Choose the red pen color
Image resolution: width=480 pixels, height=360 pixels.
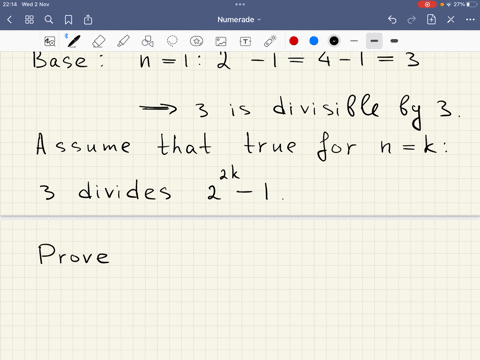(x=294, y=41)
